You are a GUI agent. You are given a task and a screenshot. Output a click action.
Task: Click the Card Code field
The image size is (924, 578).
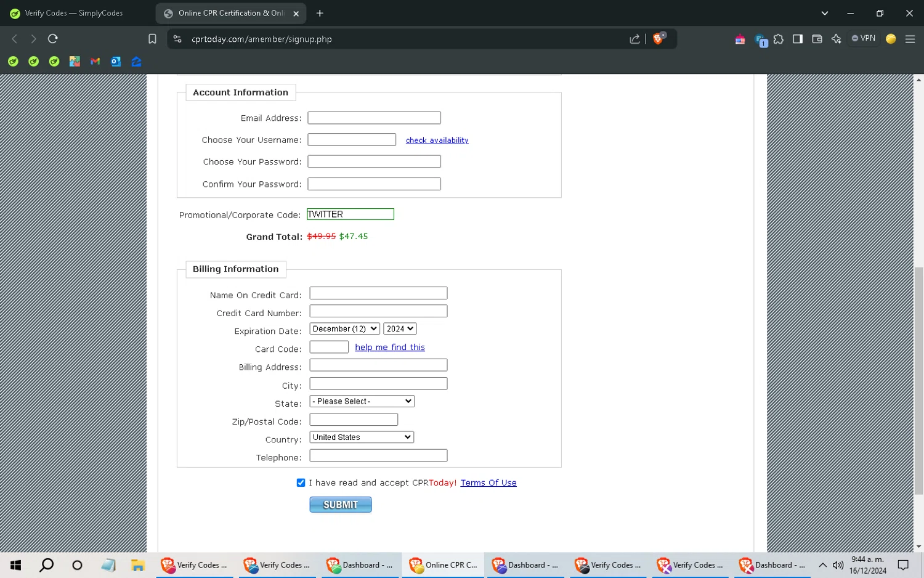tap(329, 347)
